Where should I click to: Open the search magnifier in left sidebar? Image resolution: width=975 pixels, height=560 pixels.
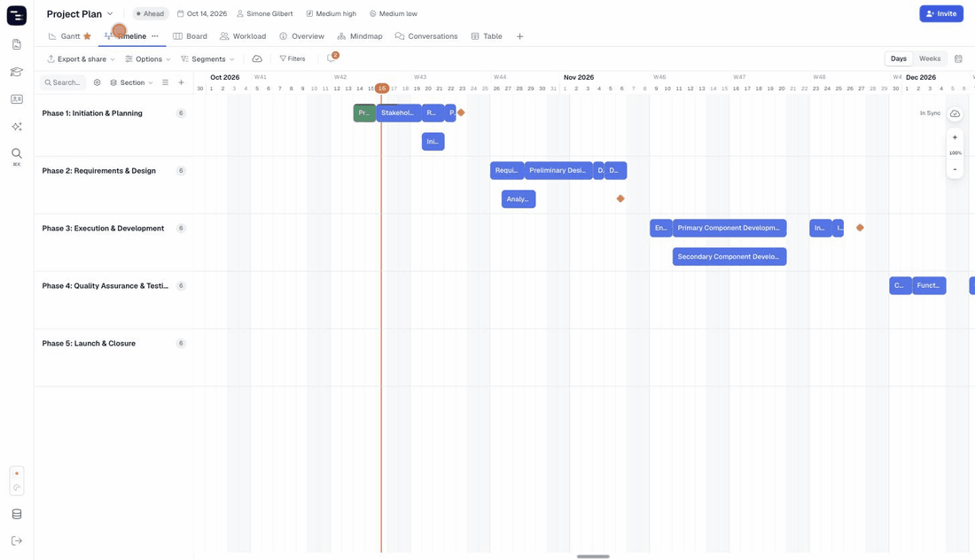coord(17,153)
